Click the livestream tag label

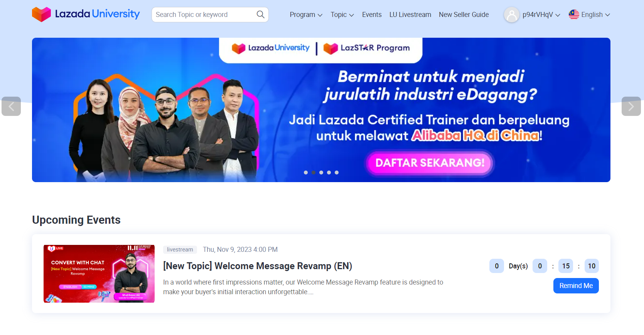pos(180,250)
